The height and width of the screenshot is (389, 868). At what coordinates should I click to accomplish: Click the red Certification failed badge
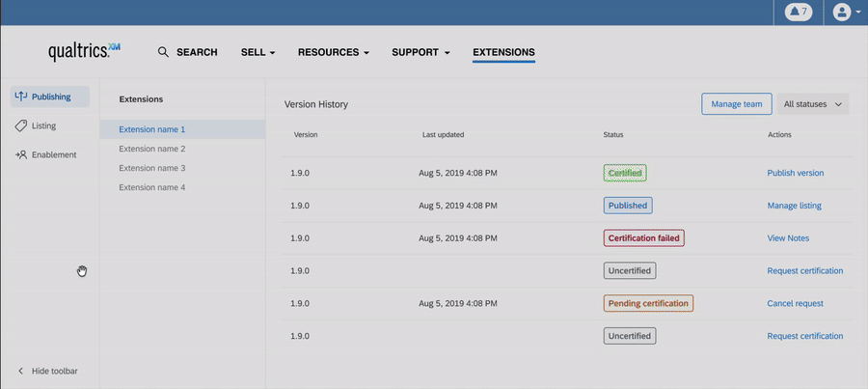[644, 238]
